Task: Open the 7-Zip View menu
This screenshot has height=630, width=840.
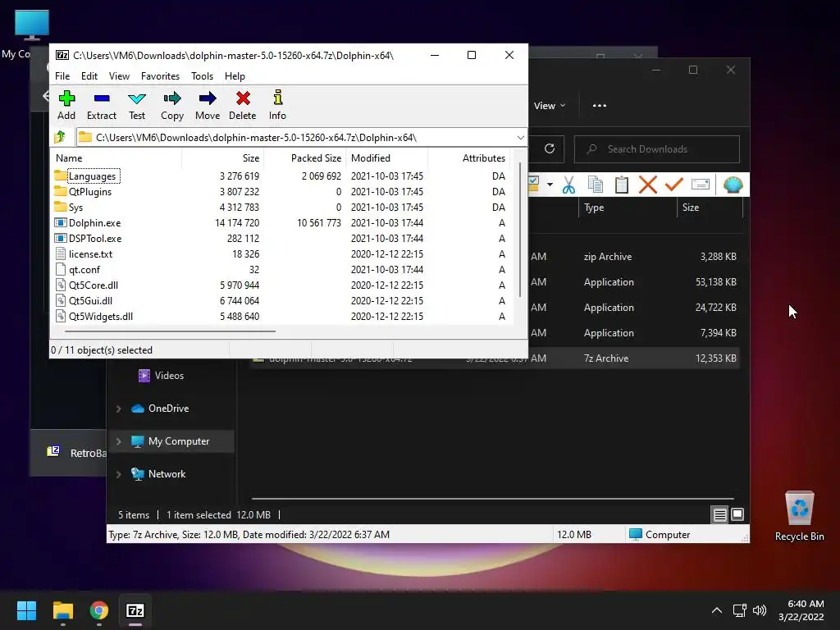Action: [119, 76]
